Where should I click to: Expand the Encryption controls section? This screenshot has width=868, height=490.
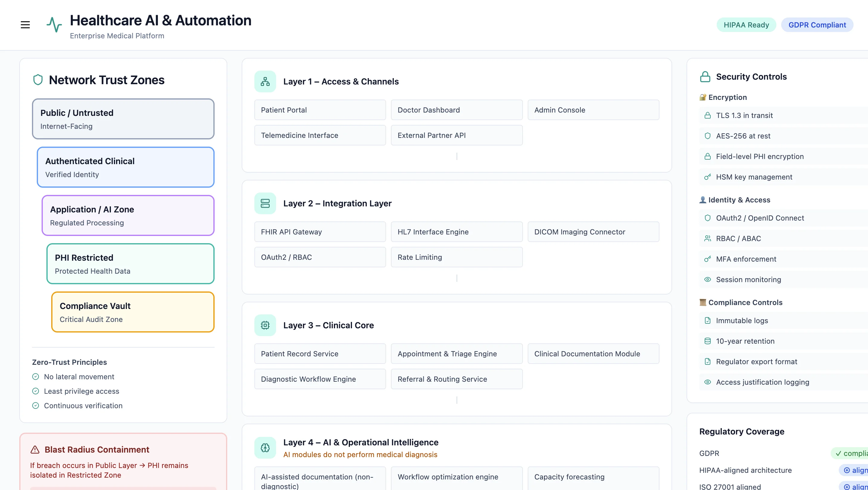[722, 97]
